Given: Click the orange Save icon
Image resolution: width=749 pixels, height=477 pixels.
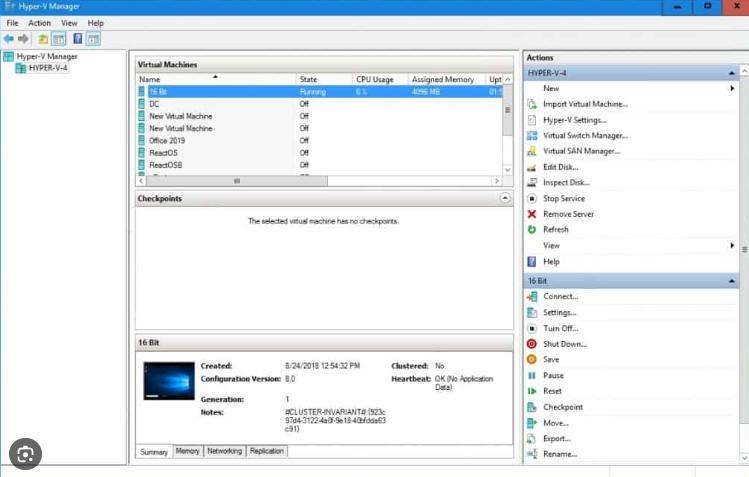Looking at the screenshot, I should pyautogui.click(x=532, y=360).
